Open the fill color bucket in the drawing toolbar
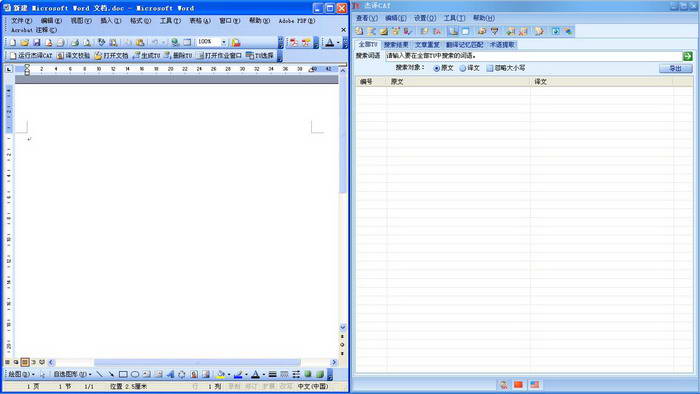The image size is (700, 394). point(220,374)
